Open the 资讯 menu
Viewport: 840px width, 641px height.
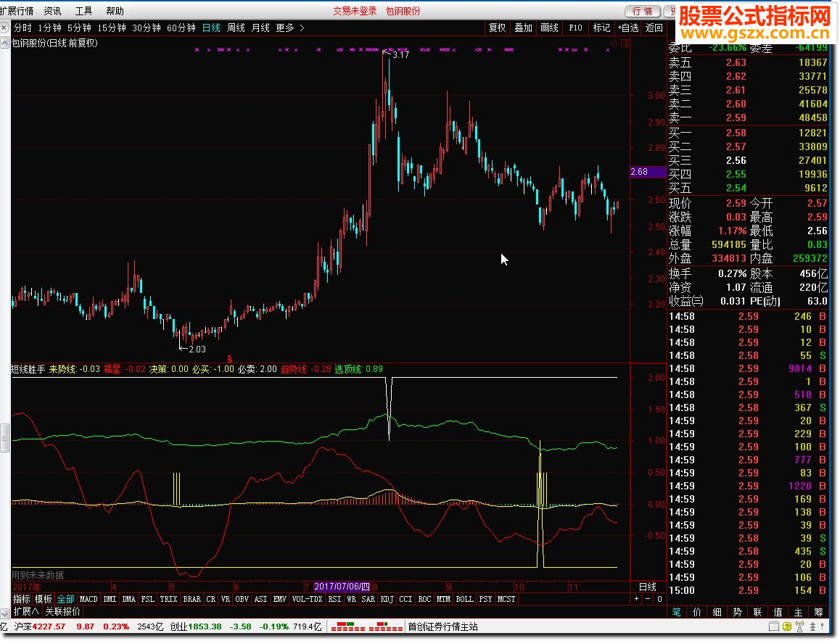(52, 11)
